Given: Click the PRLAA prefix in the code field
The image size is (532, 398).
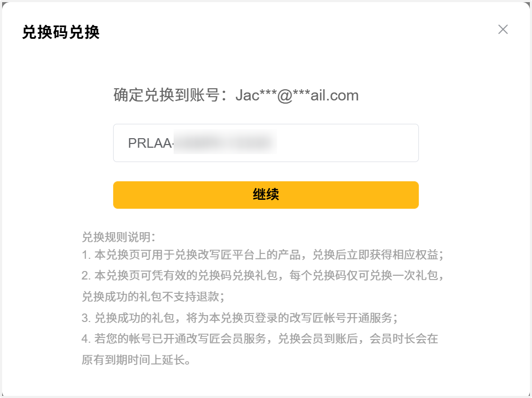Looking at the screenshot, I should point(150,143).
